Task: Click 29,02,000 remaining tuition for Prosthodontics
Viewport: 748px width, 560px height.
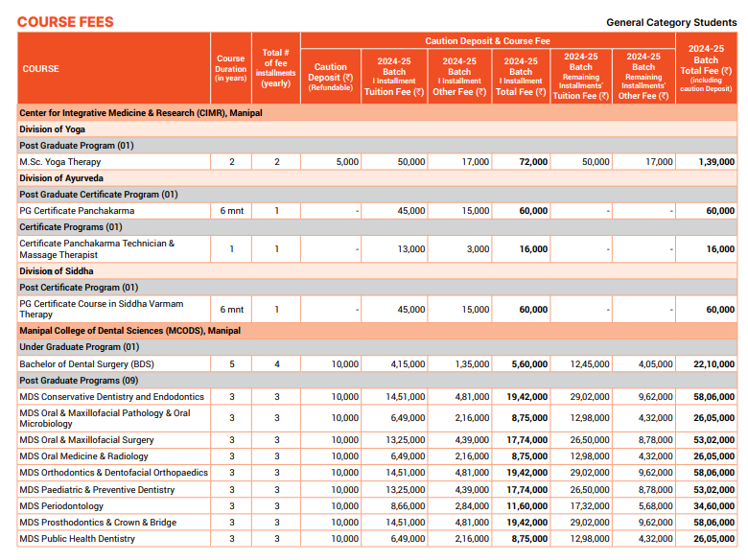Action: [590, 523]
